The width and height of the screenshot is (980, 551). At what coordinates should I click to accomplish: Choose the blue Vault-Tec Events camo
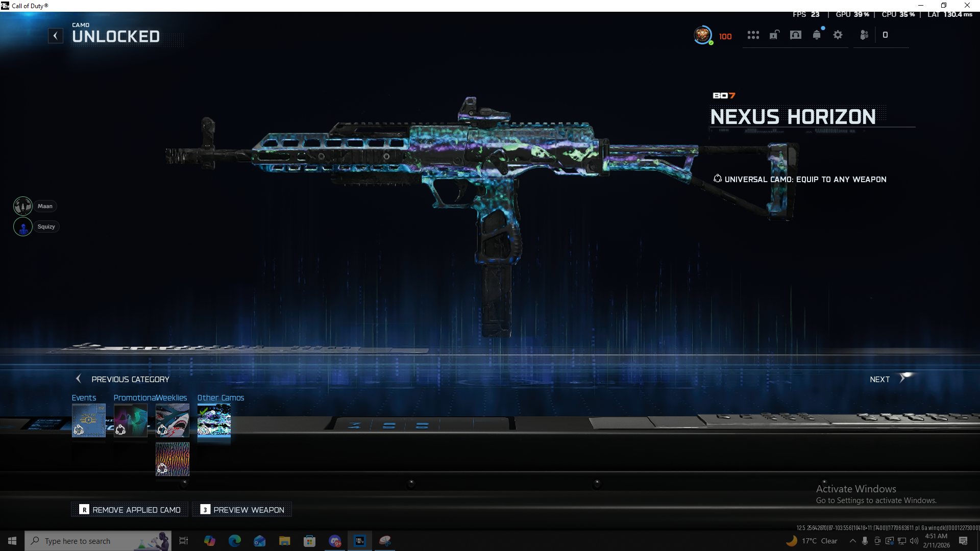(89, 420)
